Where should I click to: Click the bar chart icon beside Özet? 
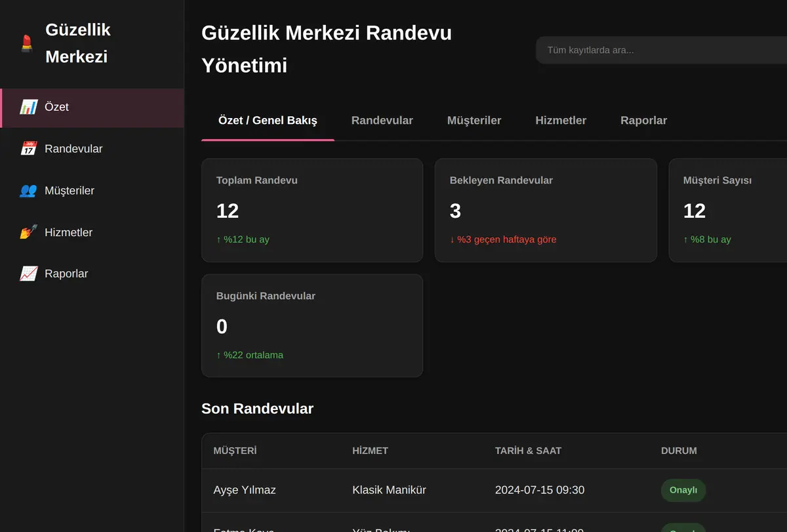29,107
